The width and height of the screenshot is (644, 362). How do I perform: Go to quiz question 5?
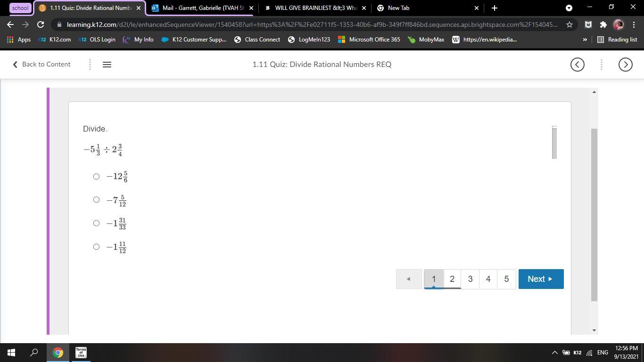tap(506, 279)
